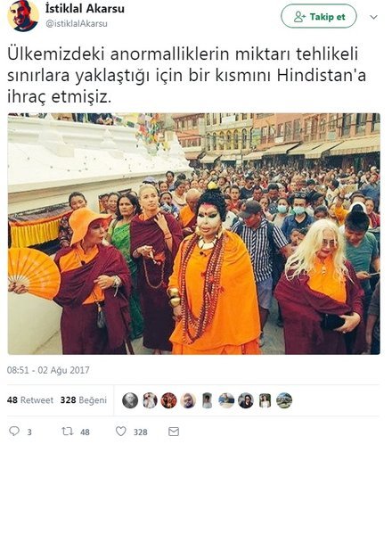View the 328 Beğeni list
The image size is (392, 535).
tap(84, 399)
